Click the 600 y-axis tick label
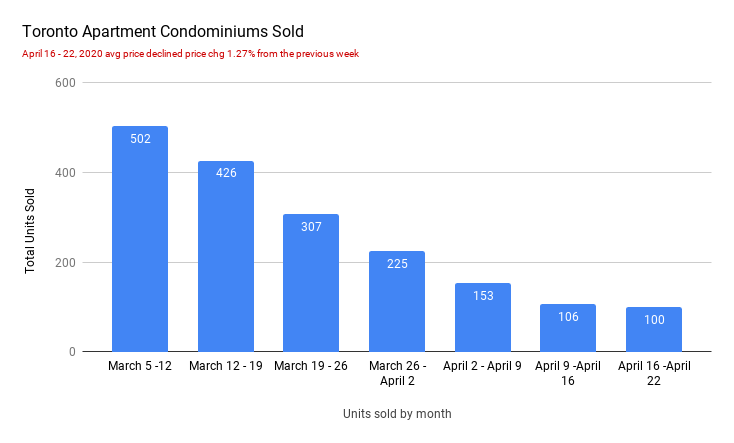The height and width of the screenshot is (443, 734). [66, 83]
